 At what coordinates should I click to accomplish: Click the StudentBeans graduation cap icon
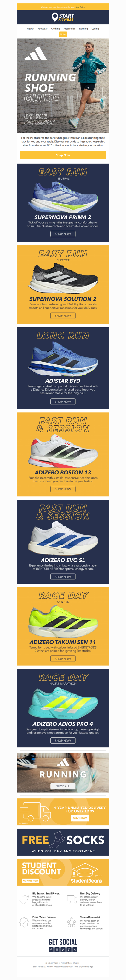coord(83,870)
